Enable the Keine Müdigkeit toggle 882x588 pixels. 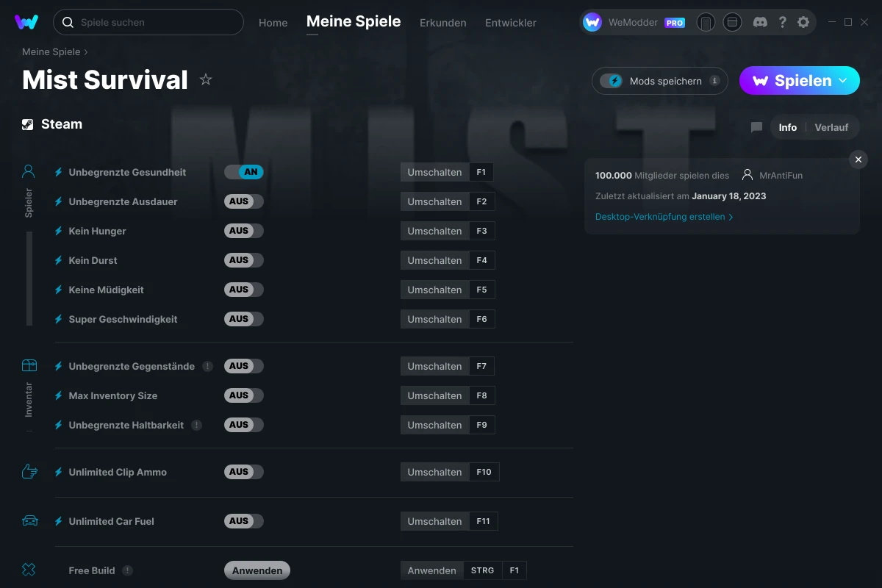tap(244, 290)
